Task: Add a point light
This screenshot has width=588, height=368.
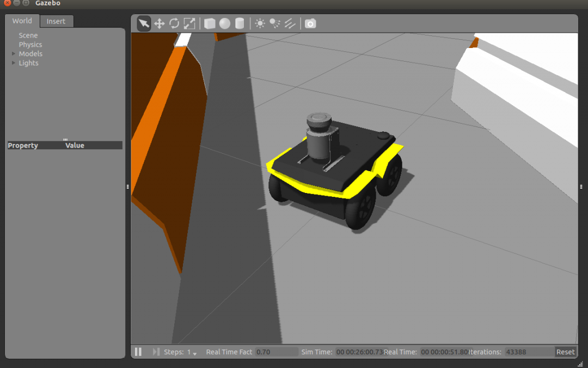Action: click(x=260, y=23)
